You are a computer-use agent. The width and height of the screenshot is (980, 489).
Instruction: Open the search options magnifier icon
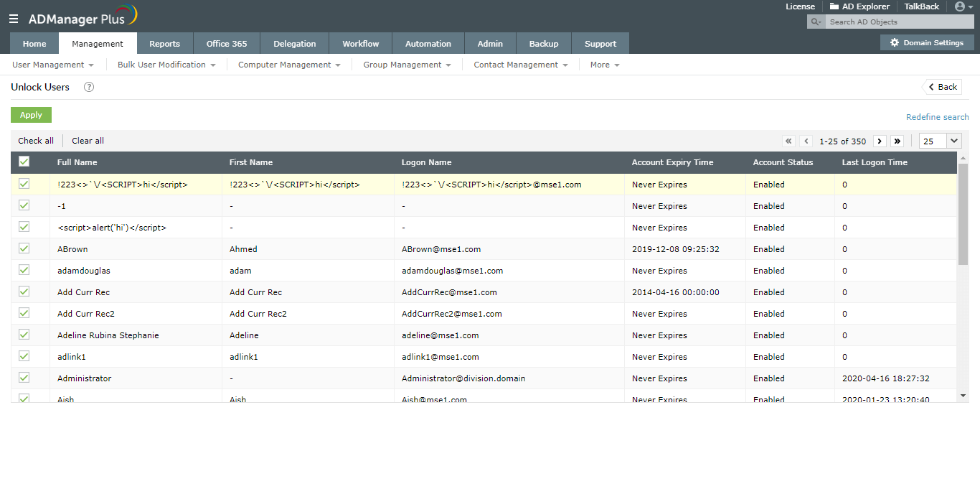814,22
